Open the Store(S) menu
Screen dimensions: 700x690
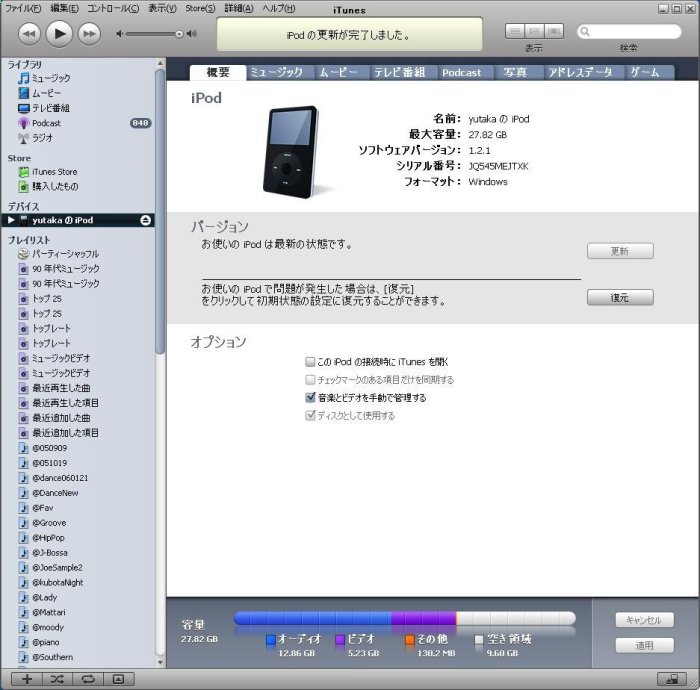point(200,8)
